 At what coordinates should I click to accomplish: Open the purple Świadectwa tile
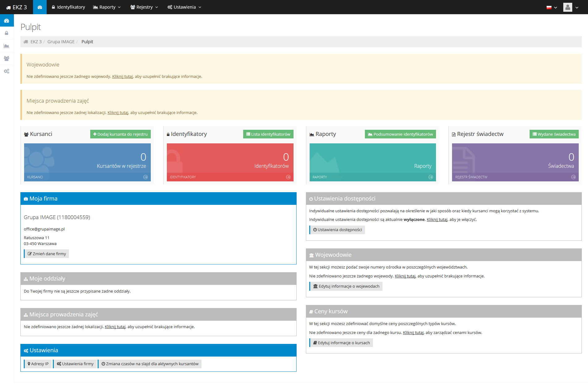click(515, 162)
